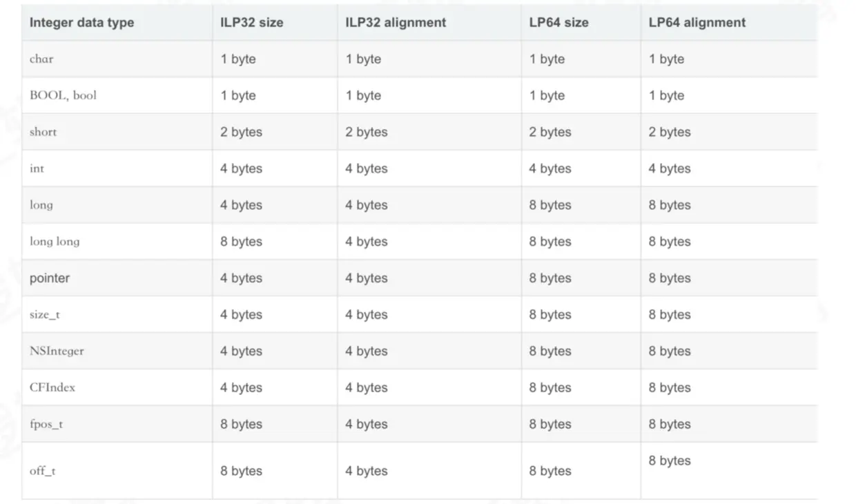Select the 'char' data type cell
The width and height of the screenshot is (856, 504).
pos(41,59)
